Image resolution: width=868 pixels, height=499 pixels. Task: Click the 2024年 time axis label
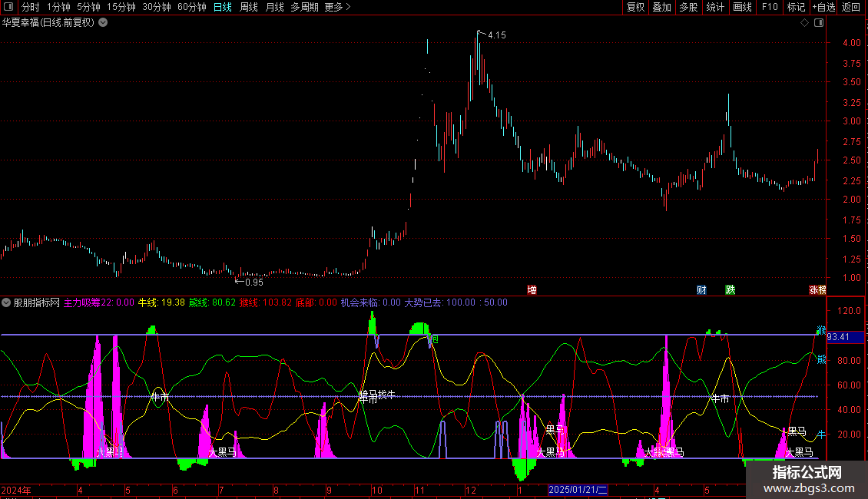click(x=16, y=490)
